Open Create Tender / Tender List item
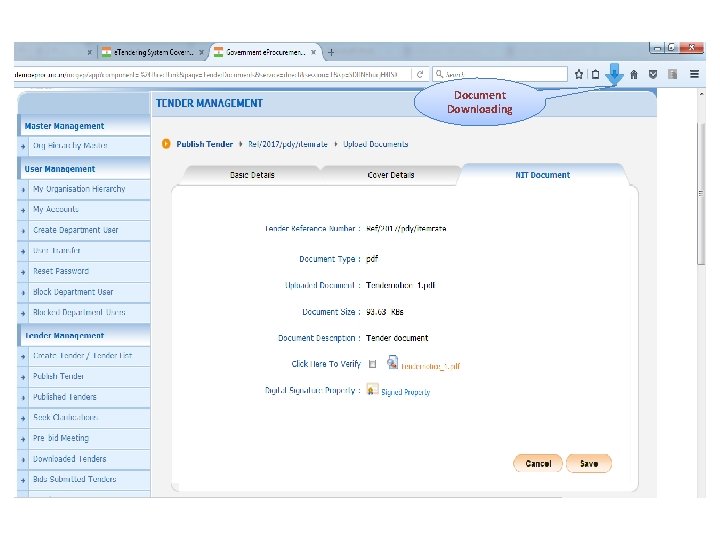720x540 pixels. tap(89, 356)
